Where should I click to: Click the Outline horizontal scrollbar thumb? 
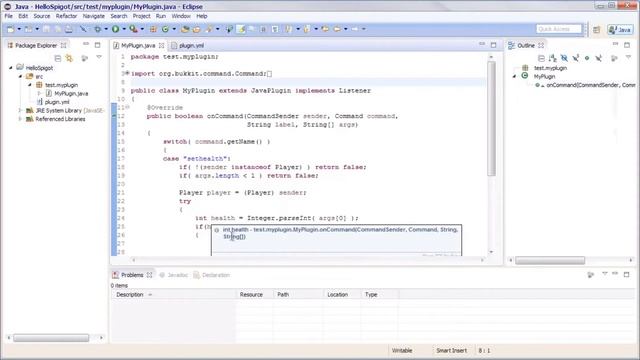coord(550,260)
